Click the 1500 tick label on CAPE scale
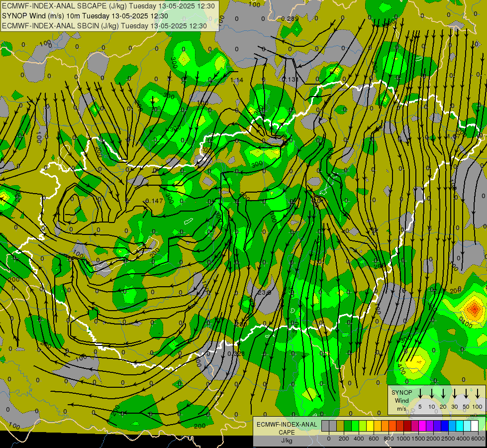 click(x=418, y=439)
